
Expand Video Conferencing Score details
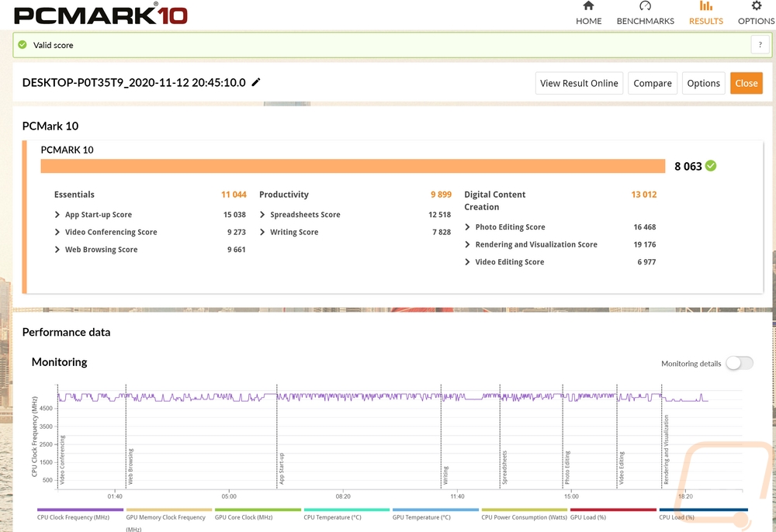(x=57, y=232)
